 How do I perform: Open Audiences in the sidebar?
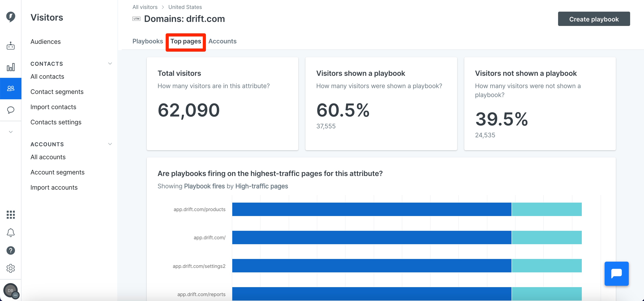[x=45, y=41]
